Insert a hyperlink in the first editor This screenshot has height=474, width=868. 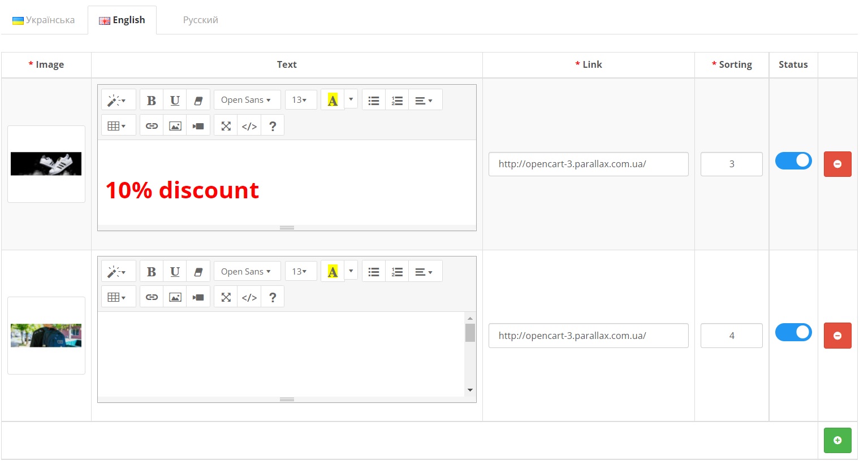coord(151,125)
